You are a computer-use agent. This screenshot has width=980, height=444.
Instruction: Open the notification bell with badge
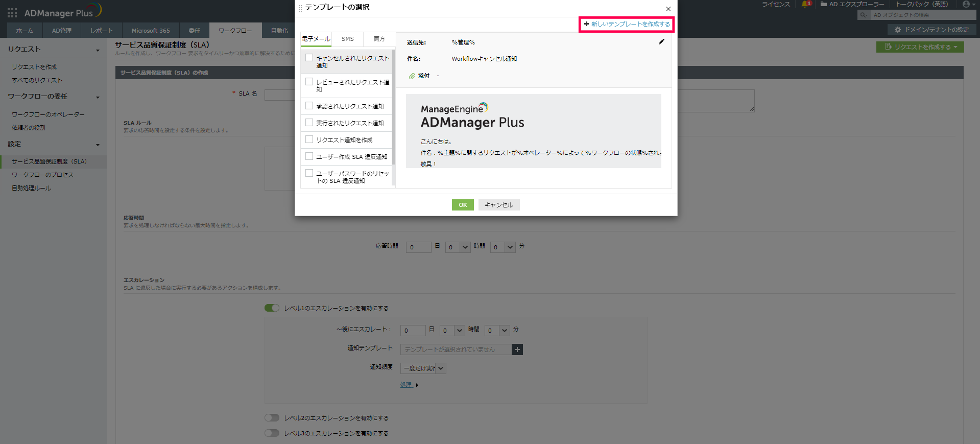[806, 4]
